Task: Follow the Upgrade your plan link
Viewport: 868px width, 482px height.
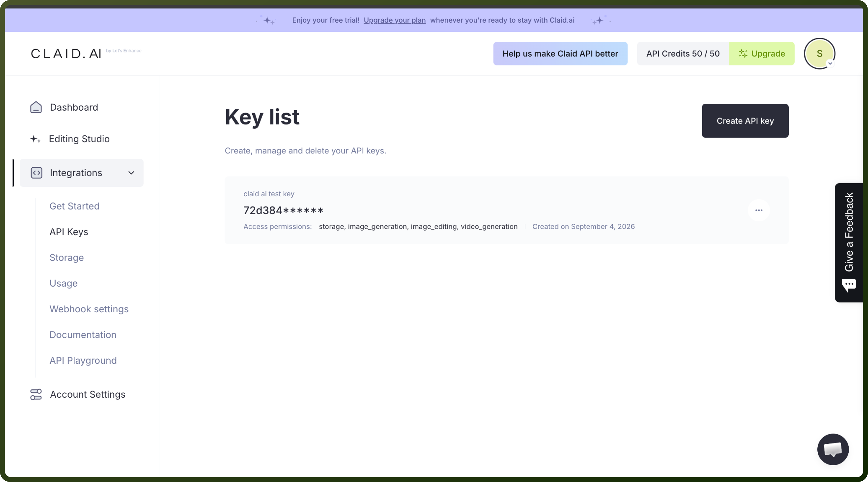Action: [x=395, y=20]
